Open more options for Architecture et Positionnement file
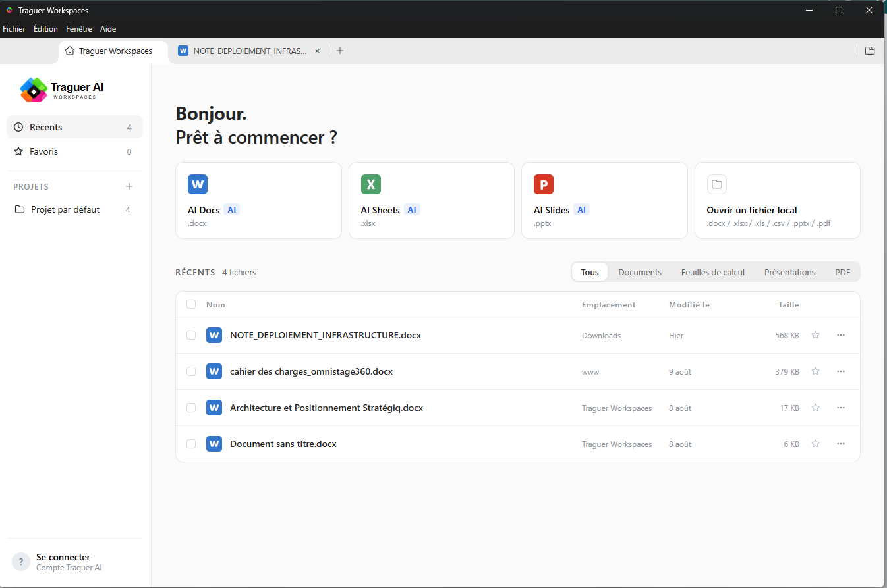This screenshot has height=588, width=887. (841, 408)
